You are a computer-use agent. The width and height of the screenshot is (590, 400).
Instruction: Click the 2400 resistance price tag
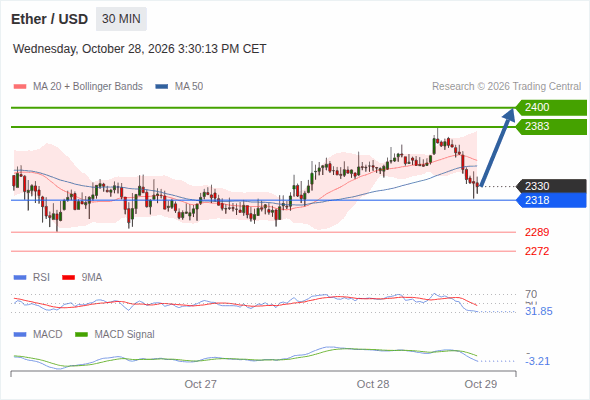pyautogui.click(x=551, y=108)
